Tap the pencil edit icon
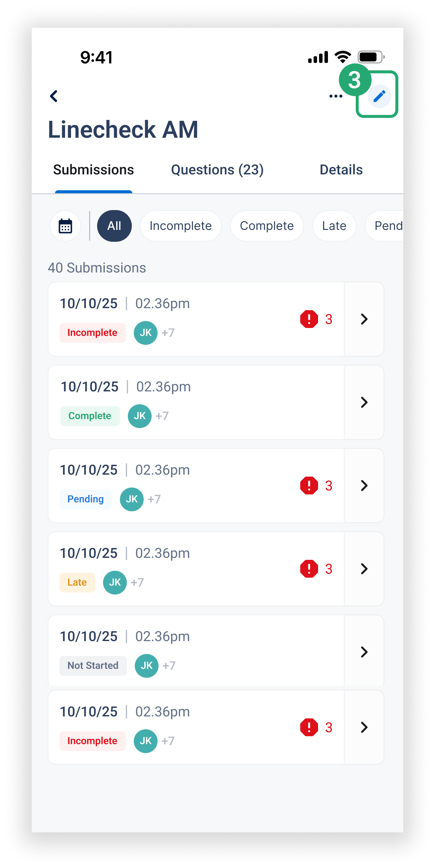This screenshot has height=868, width=435. click(379, 96)
